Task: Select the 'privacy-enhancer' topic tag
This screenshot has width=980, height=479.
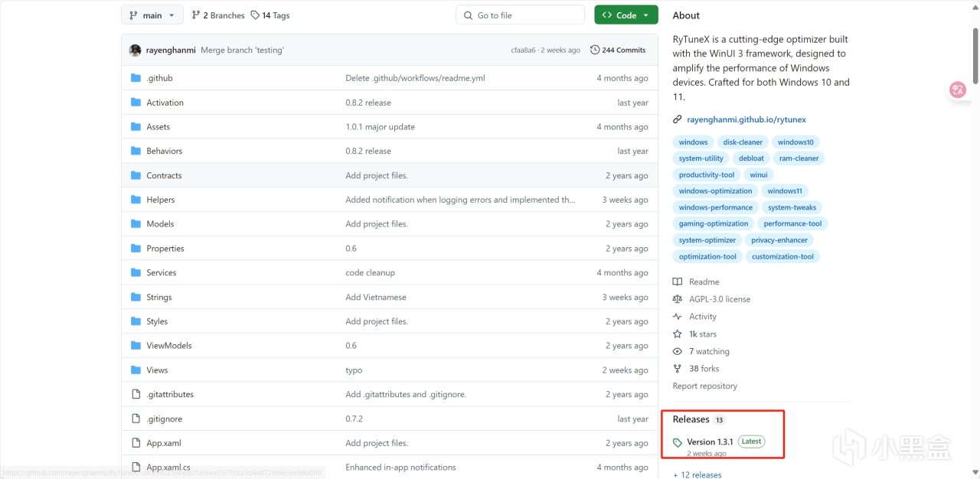Action: click(779, 240)
